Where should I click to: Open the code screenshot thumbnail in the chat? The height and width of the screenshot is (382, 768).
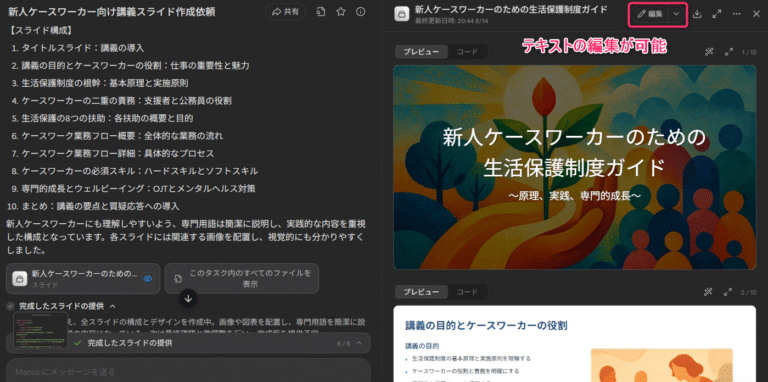[40, 330]
